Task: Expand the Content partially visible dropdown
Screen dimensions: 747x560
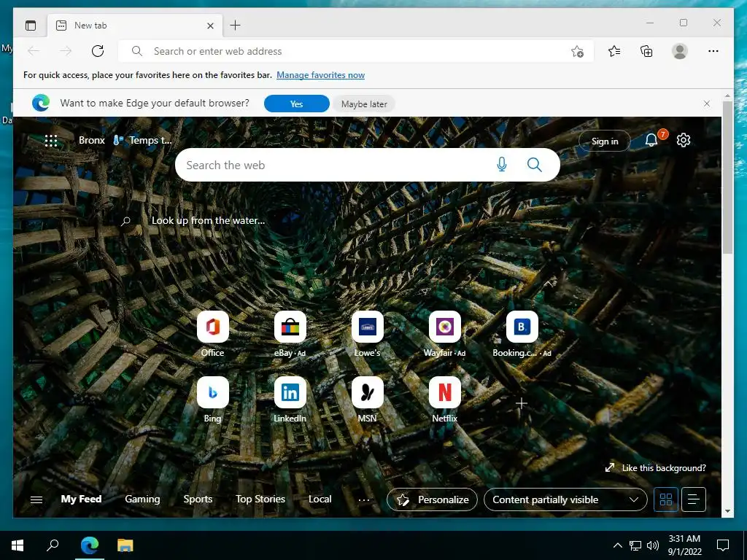Action: click(565, 499)
